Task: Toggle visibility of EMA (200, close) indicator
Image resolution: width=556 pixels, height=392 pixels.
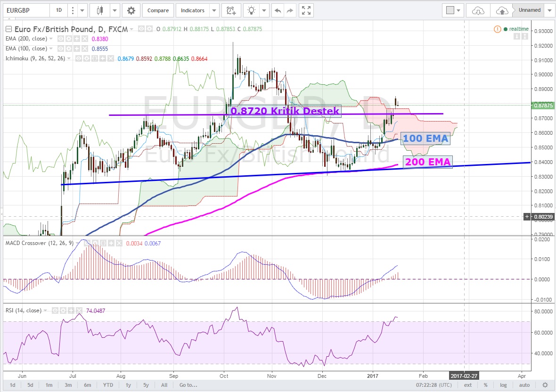Action: (60, 40)
